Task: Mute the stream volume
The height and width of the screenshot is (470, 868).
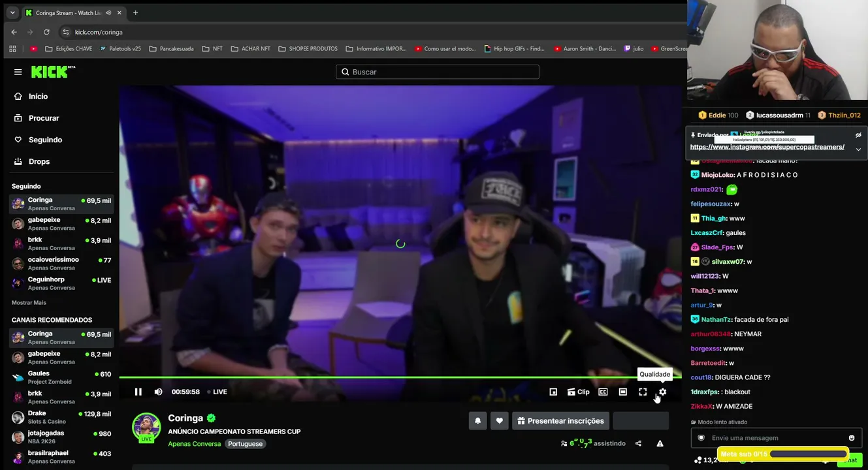Action: point(158,392)
